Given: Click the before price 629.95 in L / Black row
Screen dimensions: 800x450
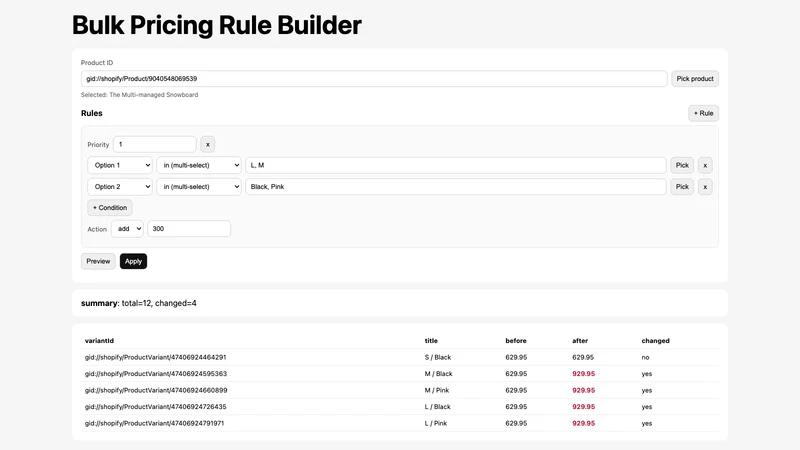Looking at the screenshot, I should coord(516,407).
